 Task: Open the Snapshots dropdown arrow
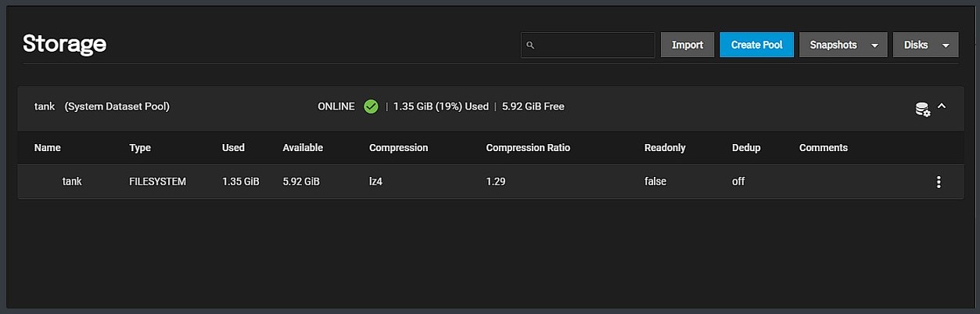(x=874, y=45)
